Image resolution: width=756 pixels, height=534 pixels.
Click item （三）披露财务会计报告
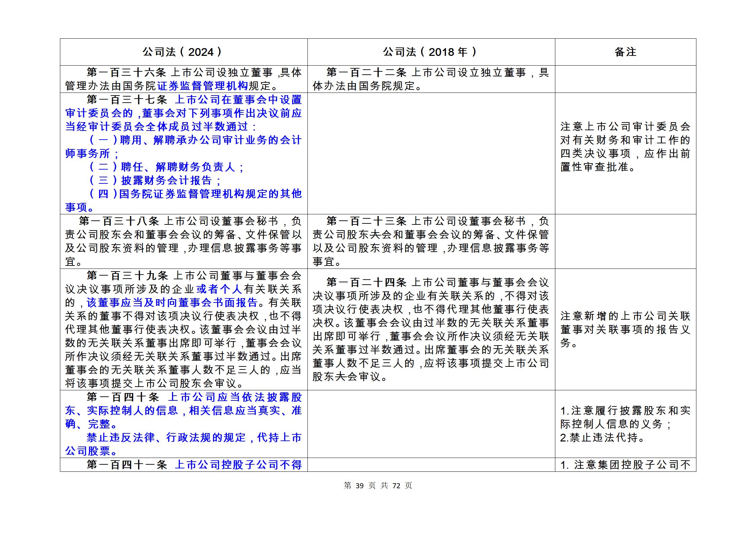(x=155, y=180)
